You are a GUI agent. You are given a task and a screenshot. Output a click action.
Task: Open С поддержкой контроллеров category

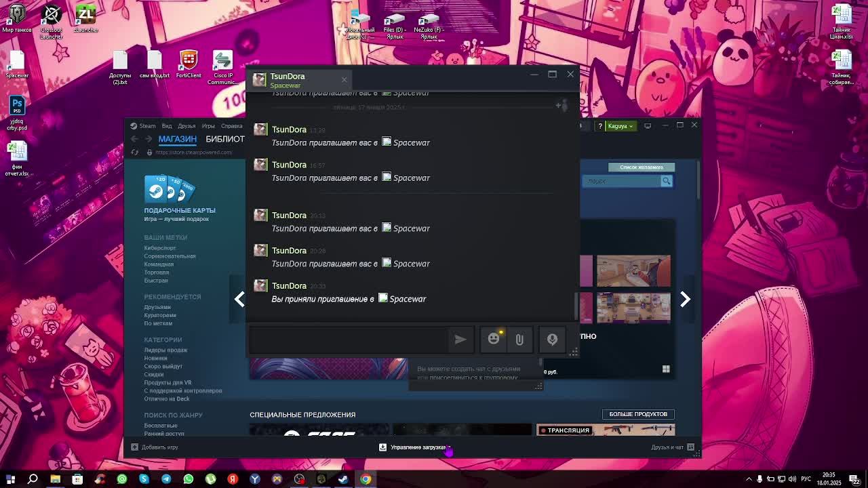[183, 390]
